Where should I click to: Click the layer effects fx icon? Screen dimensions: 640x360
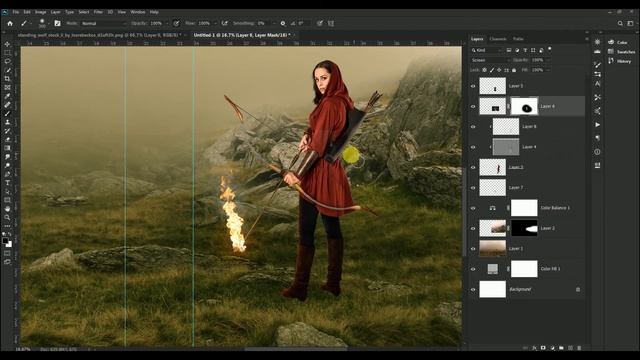pos(534,348)
